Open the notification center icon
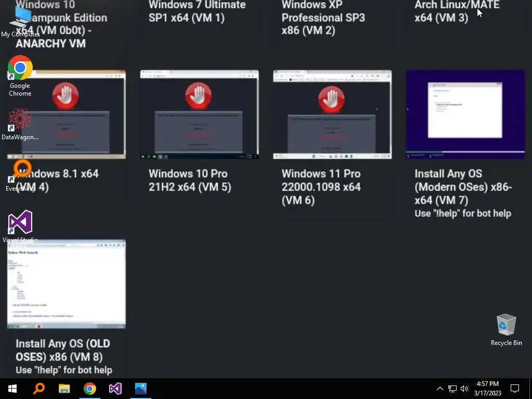Screen dimensions: 532x399 click(515, 389)
